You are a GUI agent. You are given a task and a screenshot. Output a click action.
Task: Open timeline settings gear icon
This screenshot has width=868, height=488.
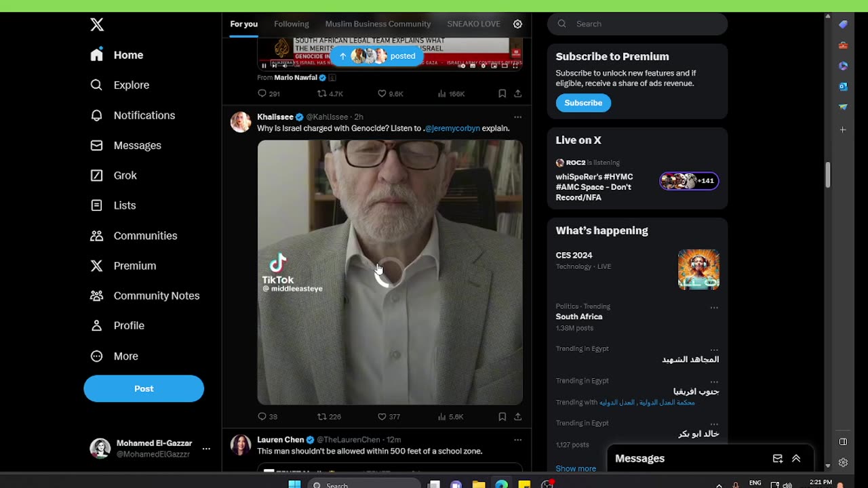pyautogui.click(x=517, y=24)
